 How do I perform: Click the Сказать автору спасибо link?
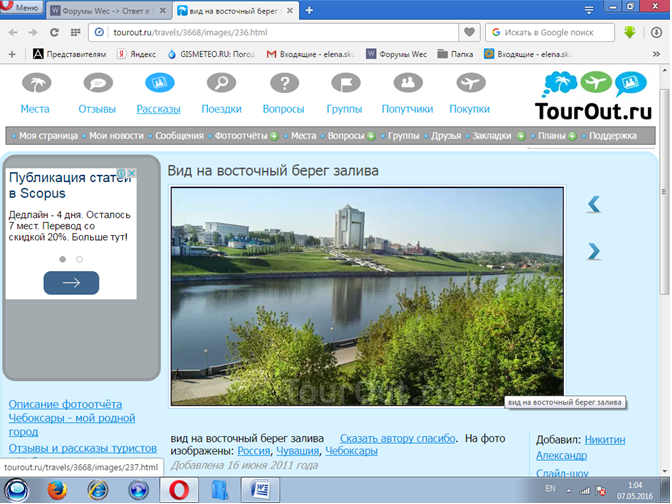point(398,438)
